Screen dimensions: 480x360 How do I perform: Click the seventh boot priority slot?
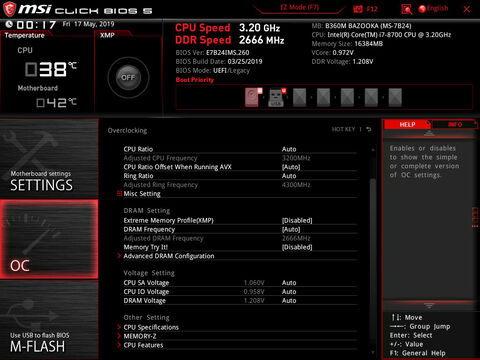point(395,97)
